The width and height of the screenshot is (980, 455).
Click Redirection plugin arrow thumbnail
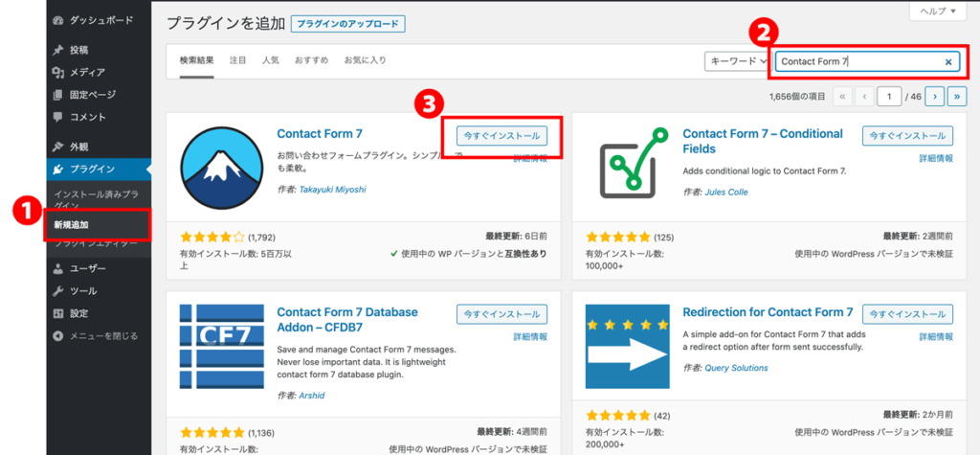[x=628, y=346]
